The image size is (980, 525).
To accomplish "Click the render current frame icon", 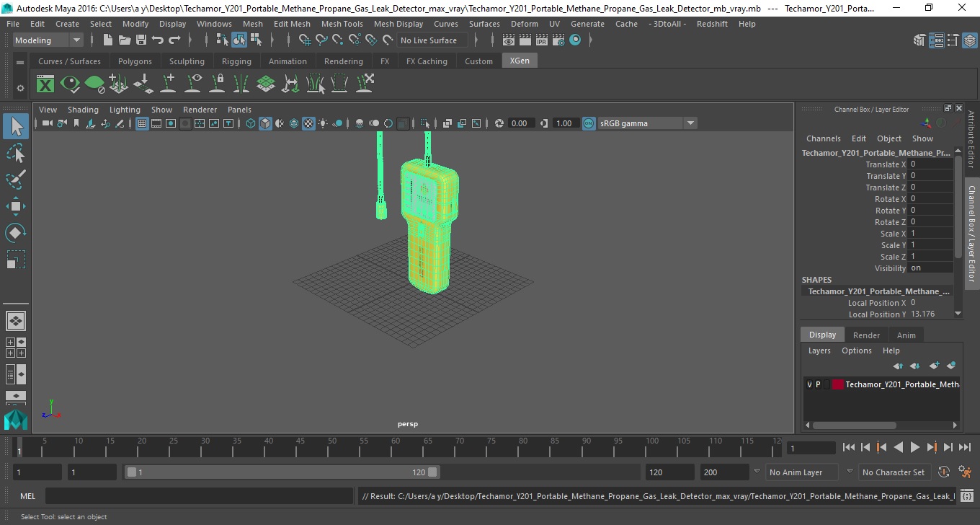I will 525,40.
